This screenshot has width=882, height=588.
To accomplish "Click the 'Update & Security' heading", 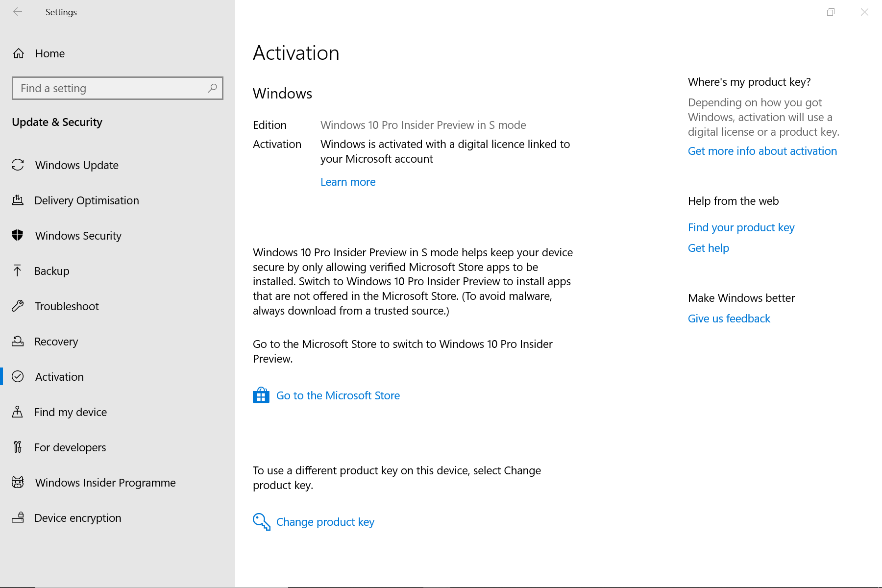I will tap(57, 122).
